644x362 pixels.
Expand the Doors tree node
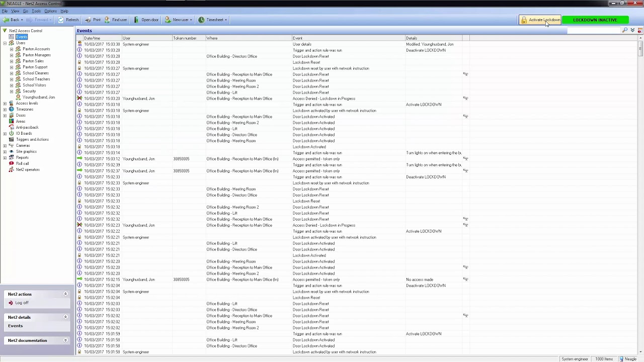point(5,115)
